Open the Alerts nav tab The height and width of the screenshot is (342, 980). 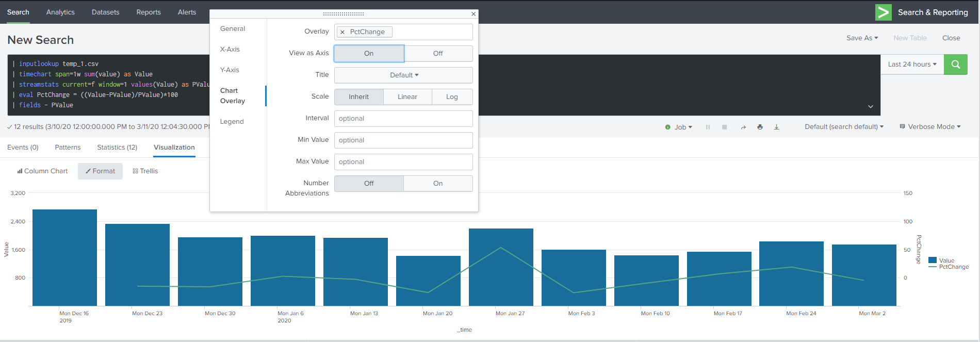187,12
